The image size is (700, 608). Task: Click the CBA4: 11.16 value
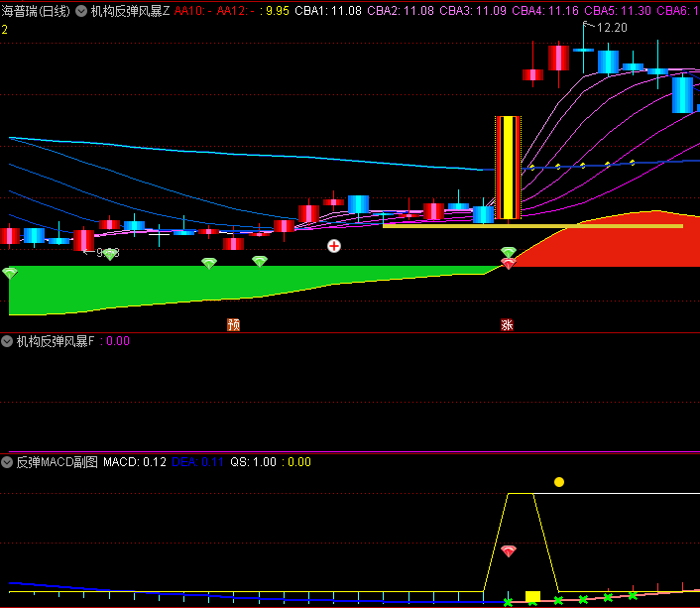tap(545, 11)
